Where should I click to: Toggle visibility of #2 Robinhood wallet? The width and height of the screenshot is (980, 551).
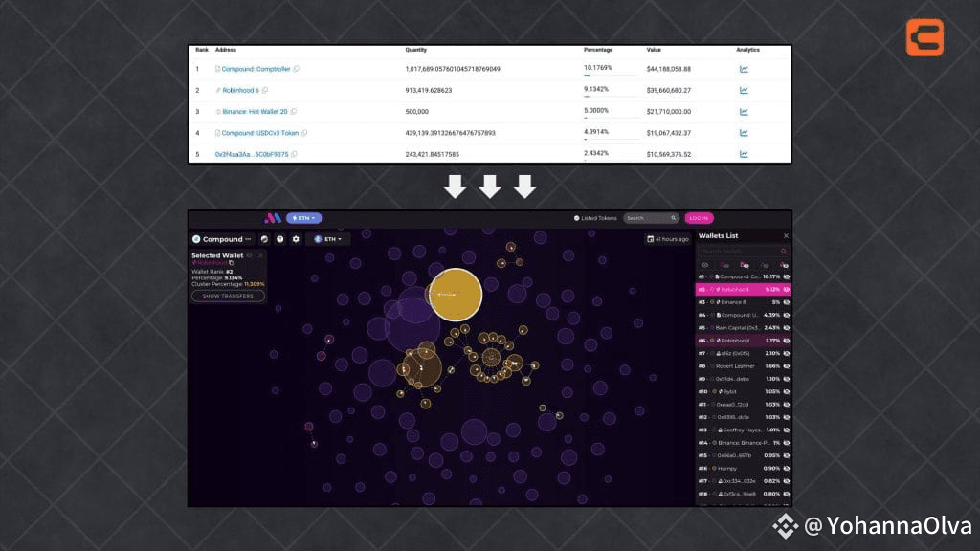pos(787,289)
